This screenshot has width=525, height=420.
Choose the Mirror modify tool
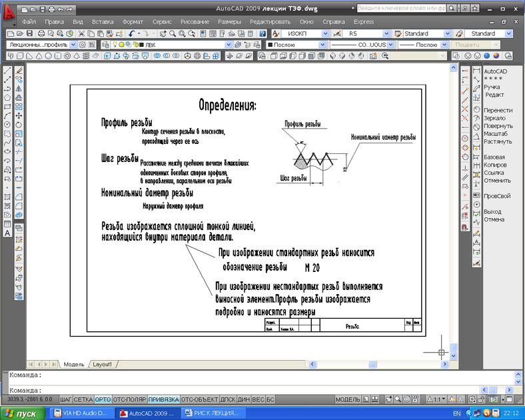[x=19, y=89]
